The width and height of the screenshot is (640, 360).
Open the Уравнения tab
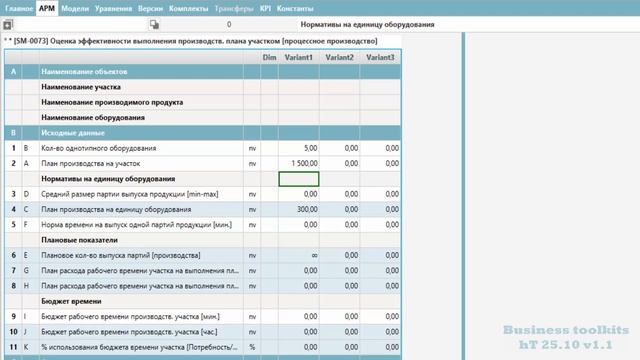(113, 8)
